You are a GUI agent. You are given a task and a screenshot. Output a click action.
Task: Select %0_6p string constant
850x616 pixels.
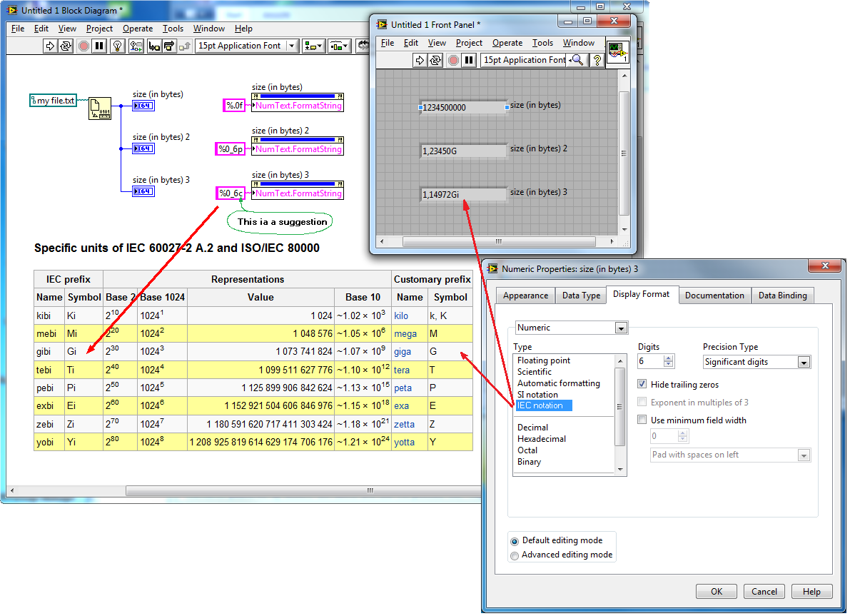[x=231, y=148]
